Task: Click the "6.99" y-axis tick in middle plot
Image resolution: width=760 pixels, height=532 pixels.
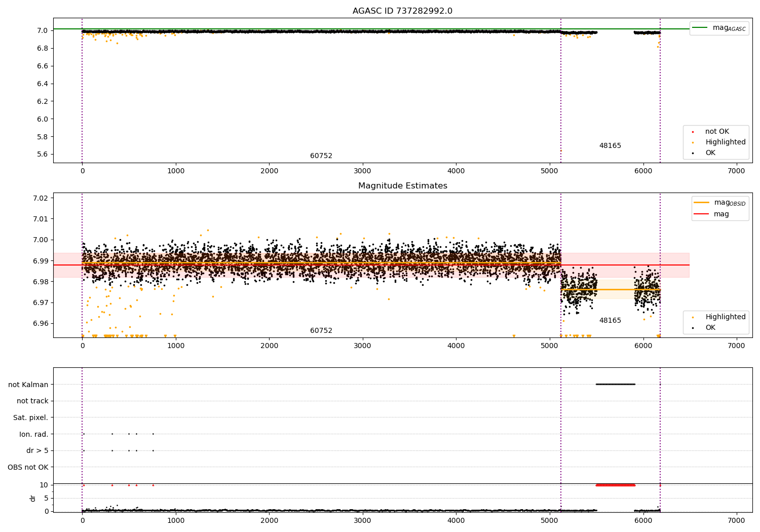Action: pos(41,261)
